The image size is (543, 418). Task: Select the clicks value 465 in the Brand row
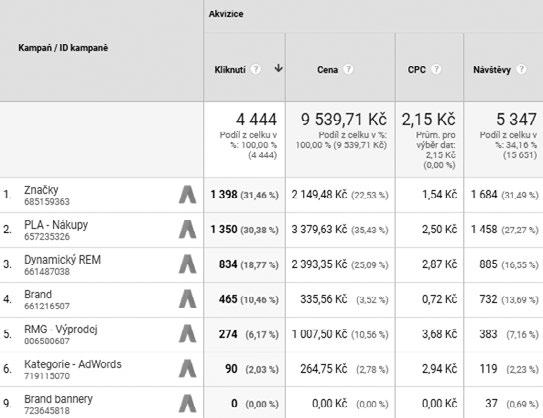pyautogui.click(x=228, y=299)
